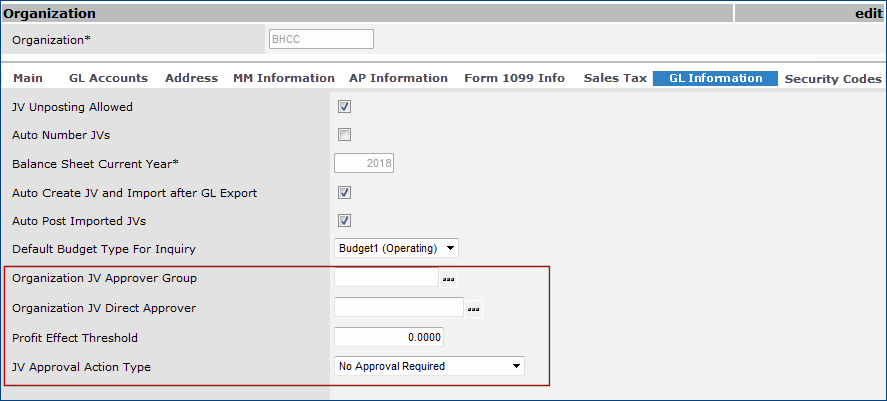Open lookup for Organization JV Direct Approver
The image size is (887, 401).
point(474,309)
